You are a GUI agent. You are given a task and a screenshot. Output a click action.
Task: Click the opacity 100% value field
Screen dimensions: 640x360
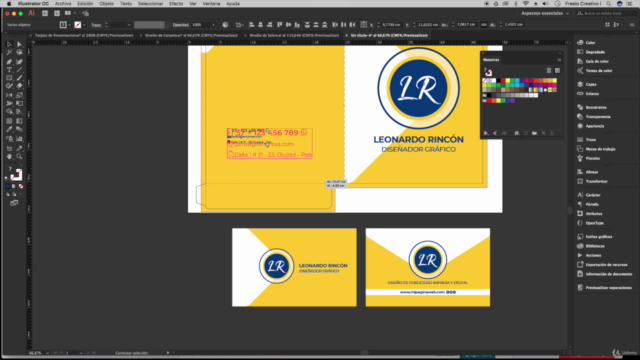pyautogui.click(x=201, y=25)
